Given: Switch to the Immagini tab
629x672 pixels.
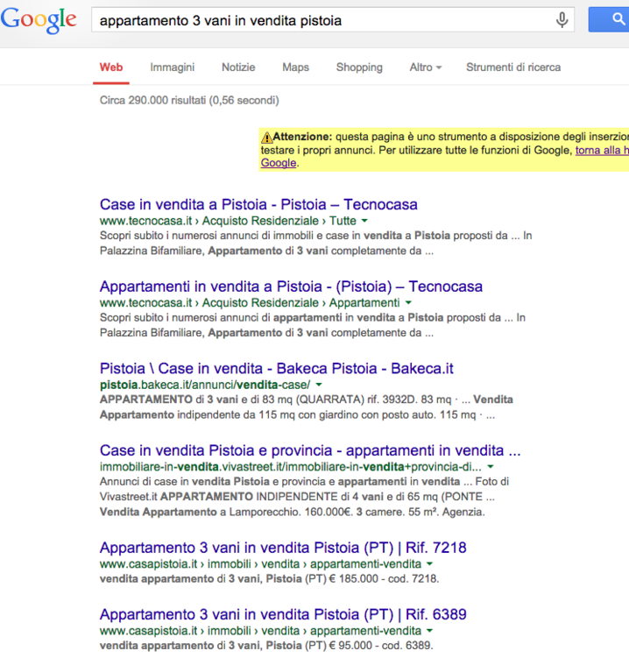Looking at the screenshot, I should click(x=173, y=67).
